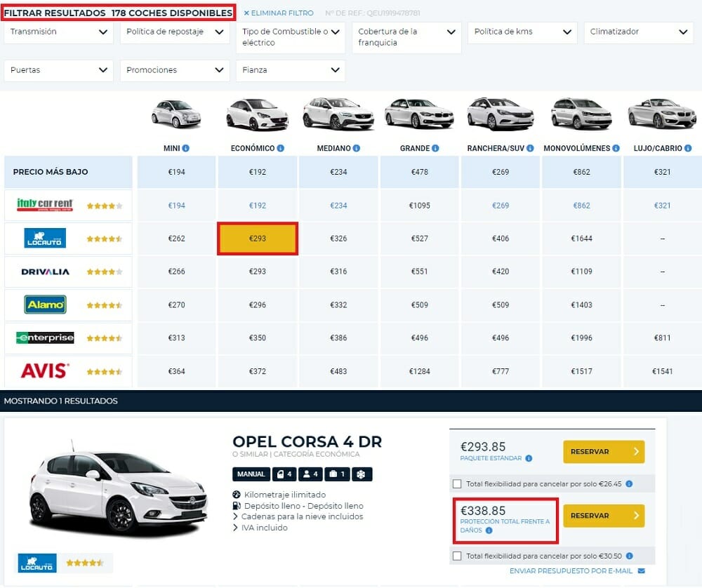Open the info icon next to RANCHERA/SUV
Viewport: 702px width, 588px height.
tap(530, 148)
